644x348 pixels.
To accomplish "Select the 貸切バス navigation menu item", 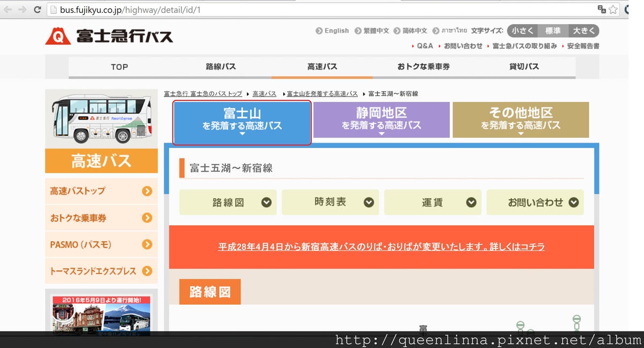I will (523, 66).
